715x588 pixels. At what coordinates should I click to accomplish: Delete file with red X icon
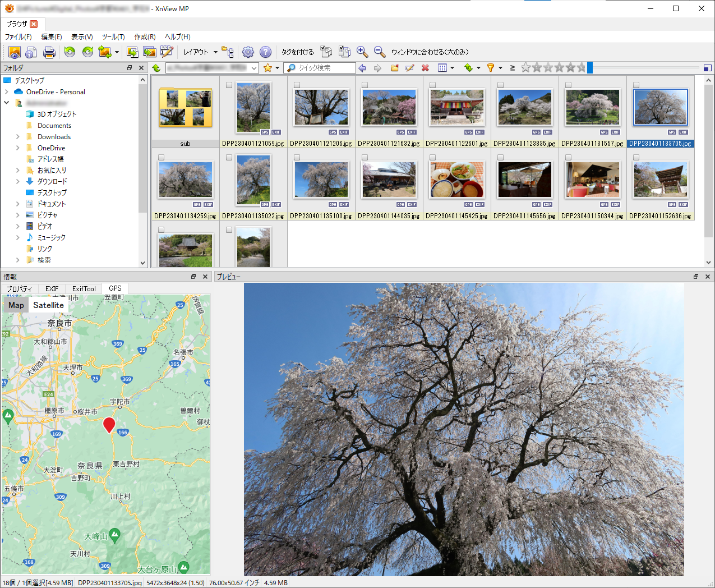(425, 68)
